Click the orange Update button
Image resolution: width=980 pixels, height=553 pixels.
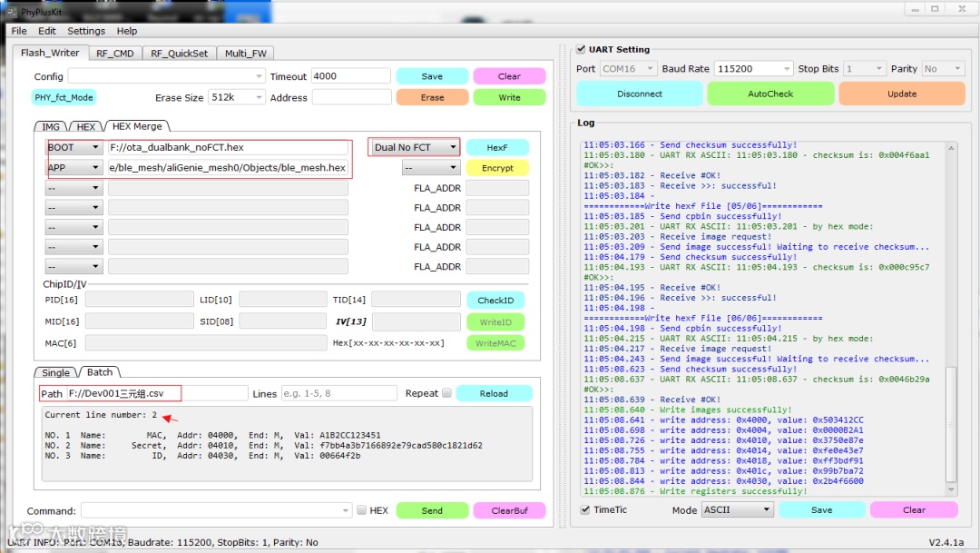[902, 94]
